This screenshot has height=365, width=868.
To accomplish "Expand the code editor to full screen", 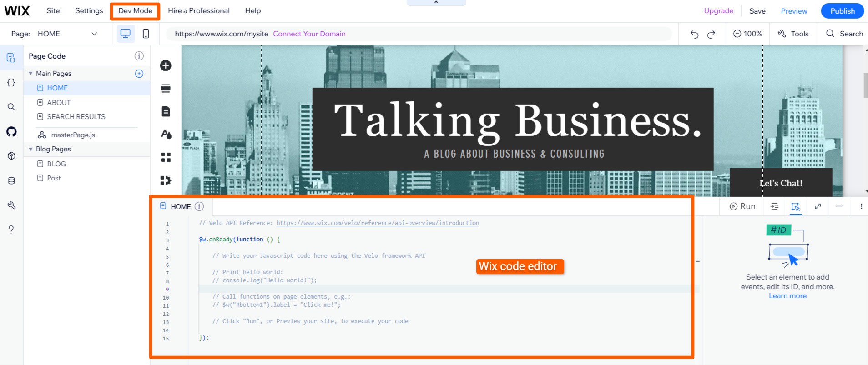I will click(x=818, y=206).
